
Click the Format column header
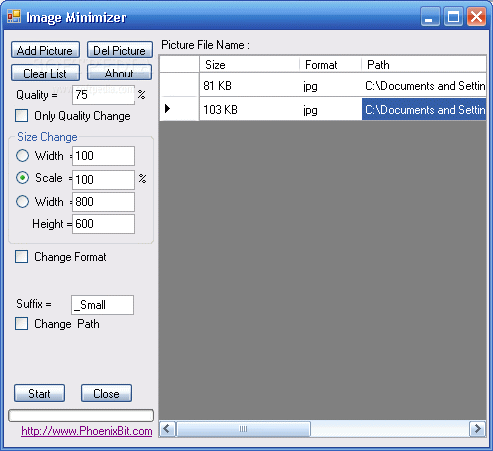[330, 64]
